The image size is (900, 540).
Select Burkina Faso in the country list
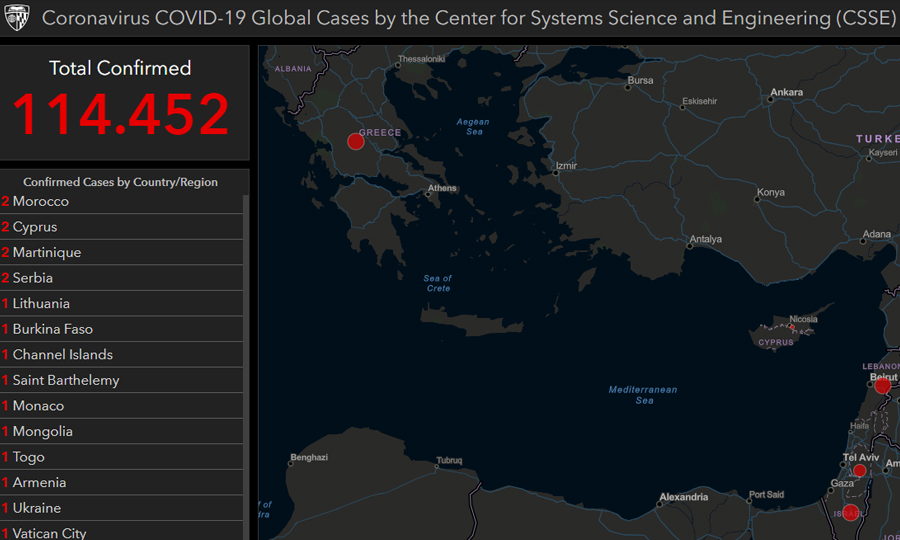(x=121, y=329)
